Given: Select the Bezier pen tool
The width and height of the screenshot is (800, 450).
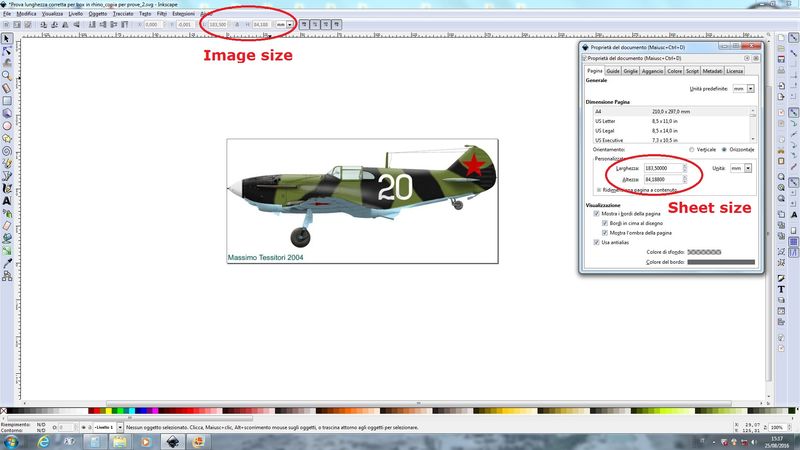Looking at the screenshot, I should click(x=7, y=176).
